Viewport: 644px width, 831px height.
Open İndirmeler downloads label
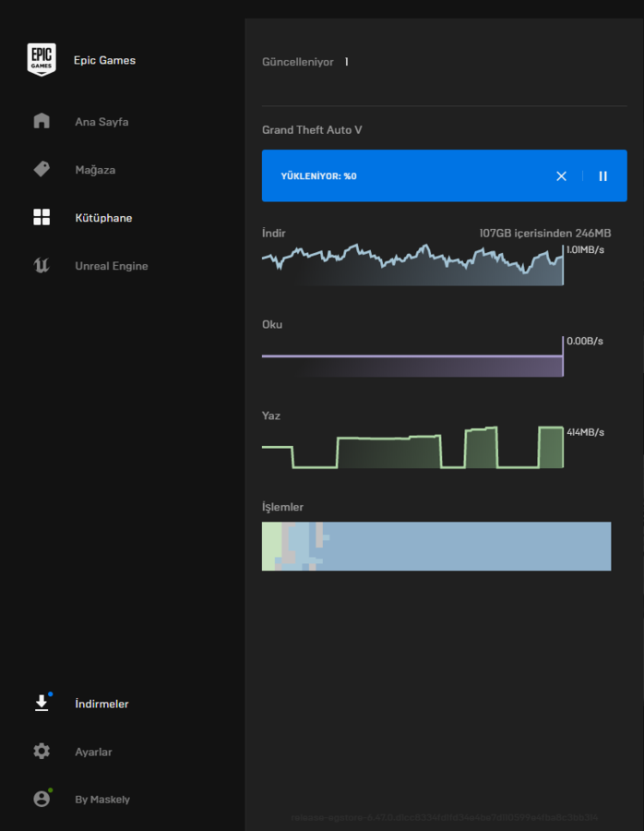[x=101, y=704]
